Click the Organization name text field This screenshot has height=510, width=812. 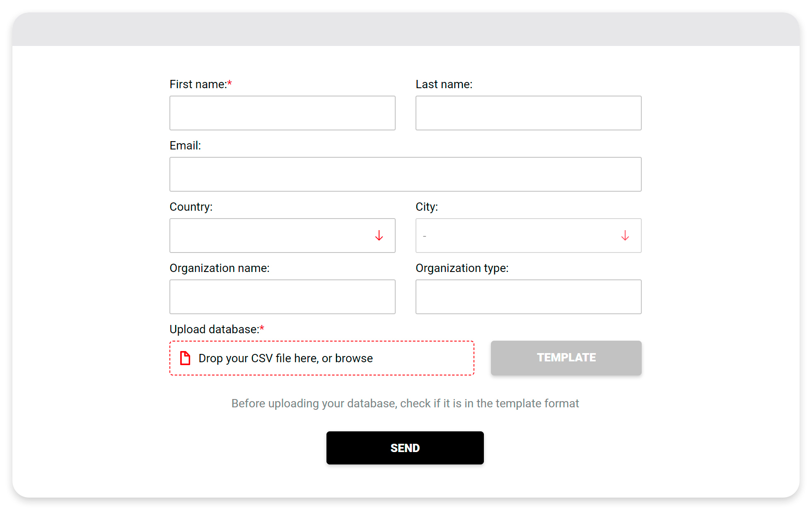coord(282,297)
